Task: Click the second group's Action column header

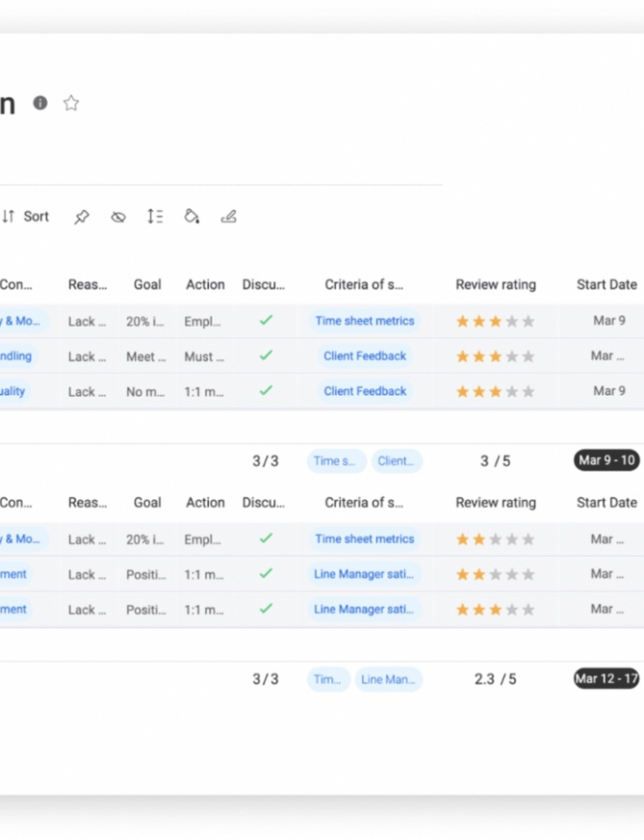Action: coord(204,502)
